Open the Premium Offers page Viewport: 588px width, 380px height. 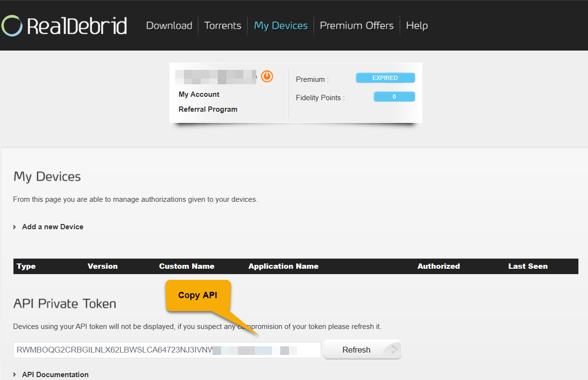[x=356, y=26]
